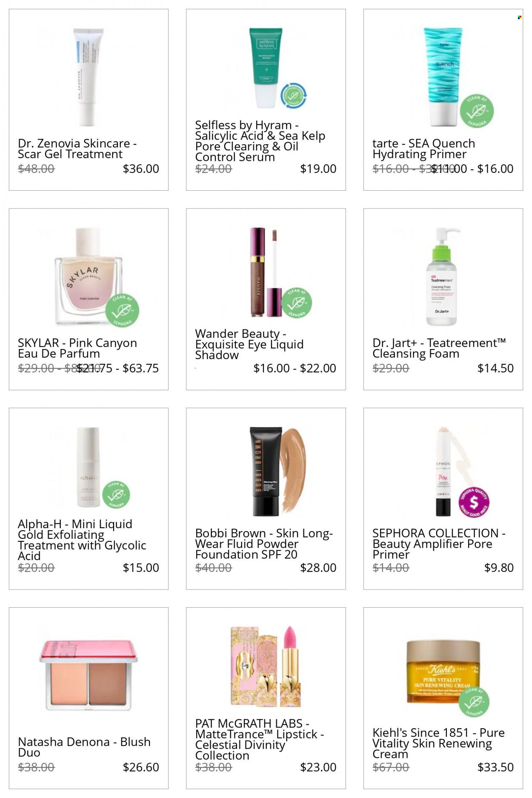Open Kiehl's Pure Vitality Skin Renewing Cream link

(438, 743)
